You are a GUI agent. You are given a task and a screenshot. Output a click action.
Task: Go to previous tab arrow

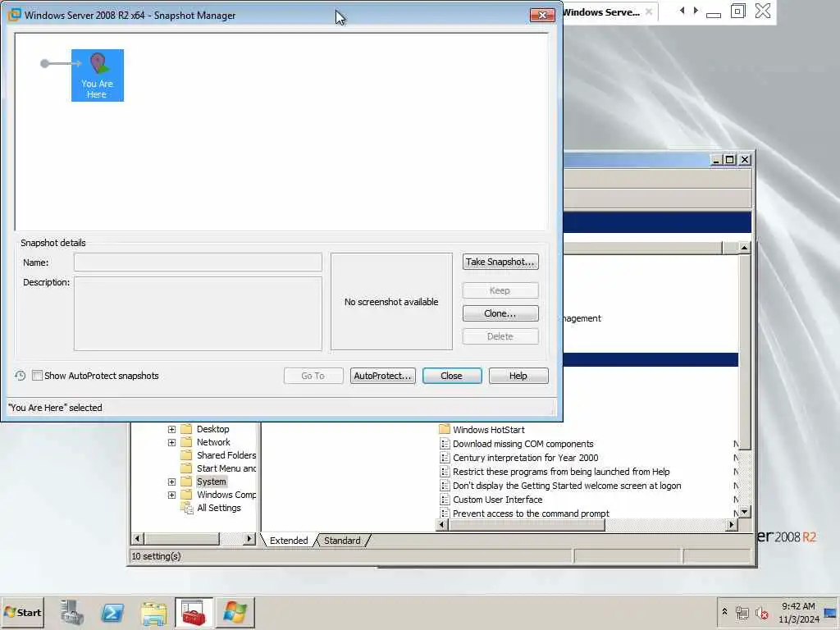(682, 11)
